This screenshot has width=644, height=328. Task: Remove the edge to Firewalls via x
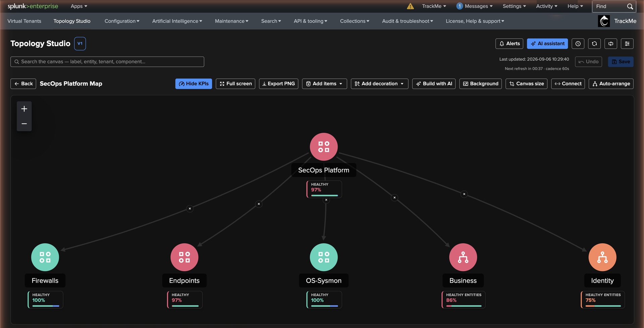click(190, 208)
